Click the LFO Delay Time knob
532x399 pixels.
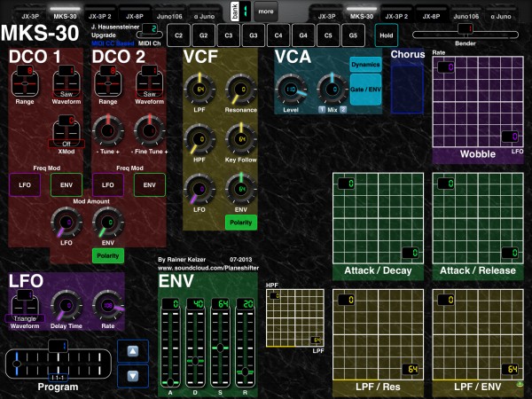66,306
